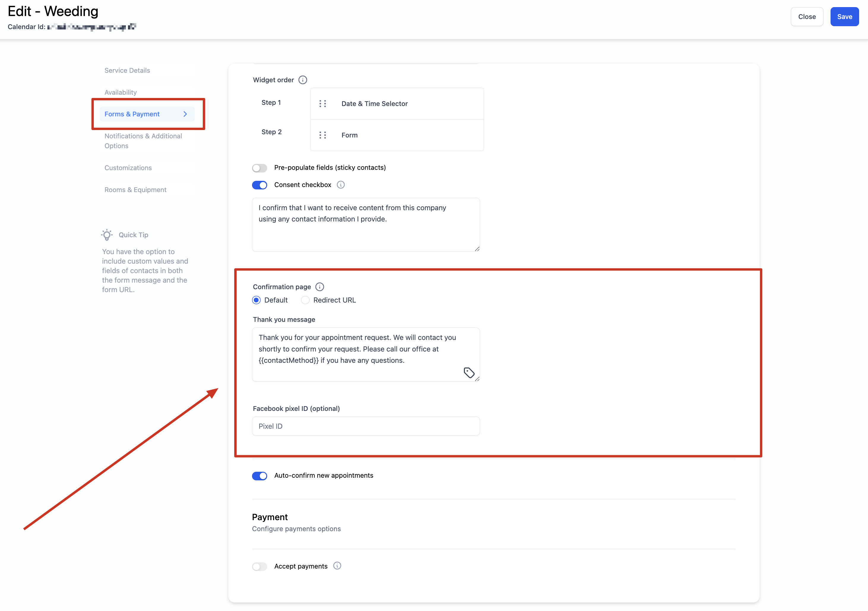This screenshot has height=611, width=868.
Task: Click drag handle for Form step
Action: point(322,135)
